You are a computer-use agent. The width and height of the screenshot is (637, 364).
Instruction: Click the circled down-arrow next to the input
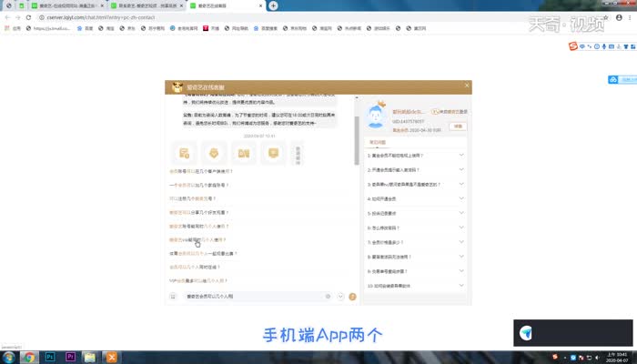tap(340, 297)
